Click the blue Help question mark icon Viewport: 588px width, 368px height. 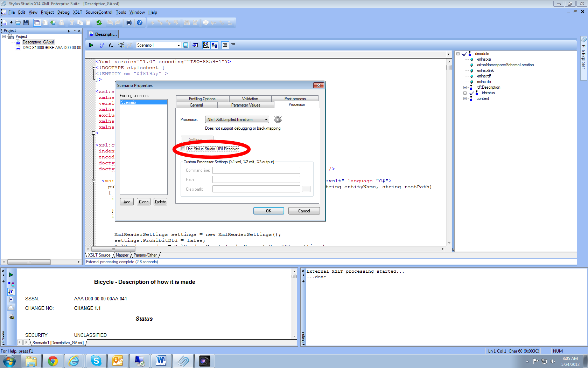click(140, 23)
